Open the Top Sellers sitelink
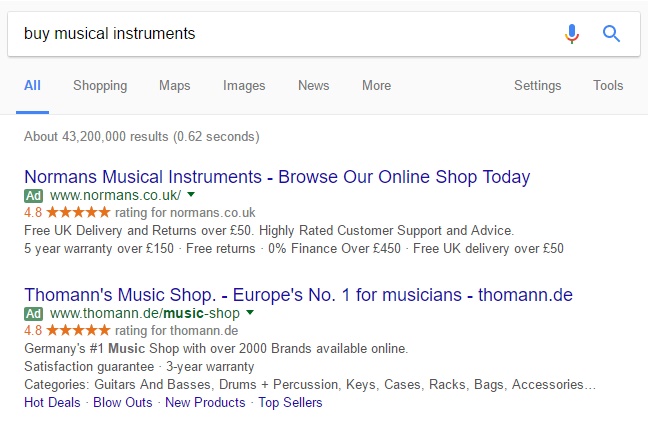Image resolution: width=648 pixels, height=428 pixels. point(291,402)
